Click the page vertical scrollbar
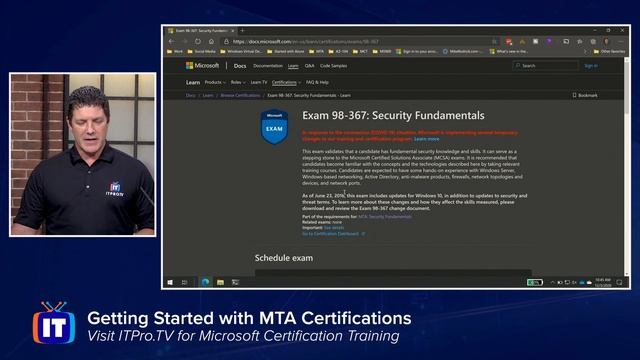The image size is (640, 360). coord(627,167)
